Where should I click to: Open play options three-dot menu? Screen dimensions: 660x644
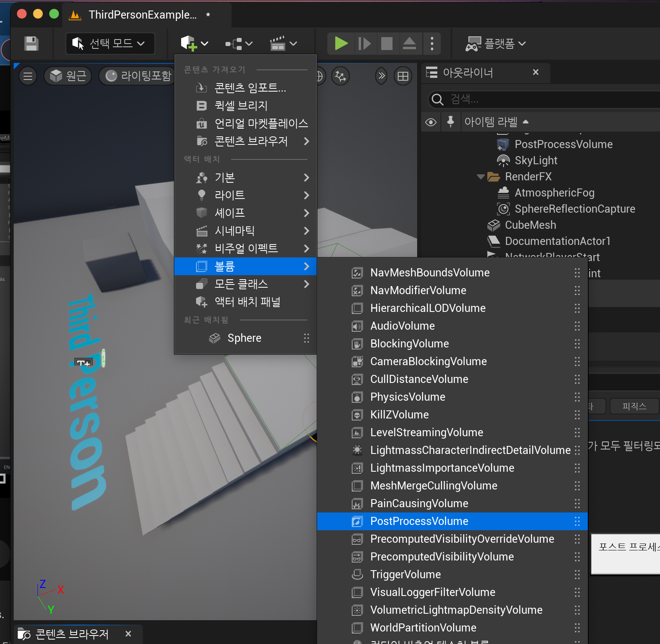(x=432, y=43)
